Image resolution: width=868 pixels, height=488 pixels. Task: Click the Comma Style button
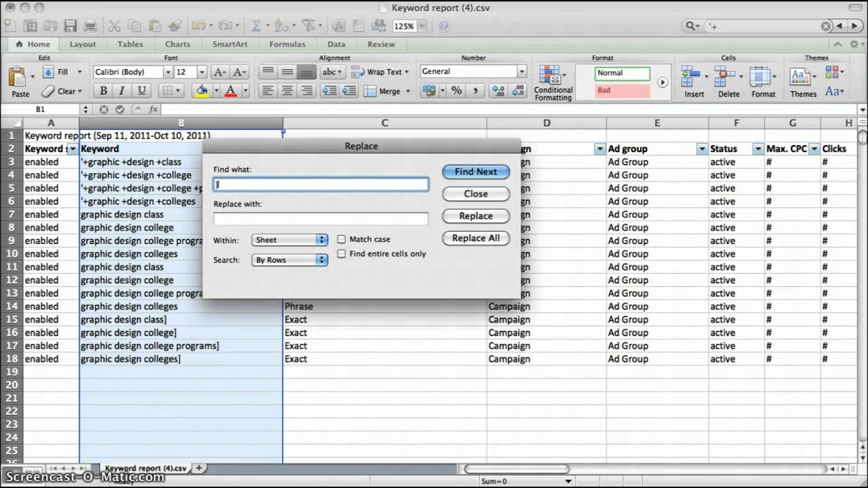pos(475,91)
